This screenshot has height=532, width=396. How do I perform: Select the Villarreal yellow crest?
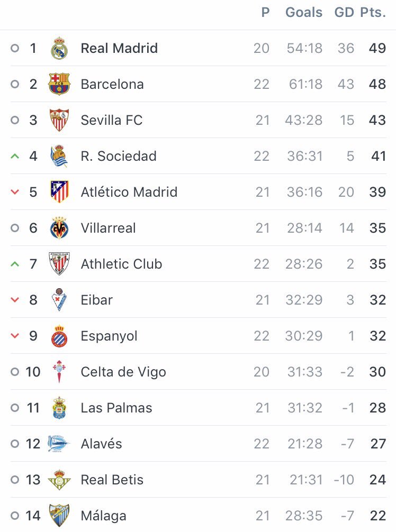(x=59, y=228)
